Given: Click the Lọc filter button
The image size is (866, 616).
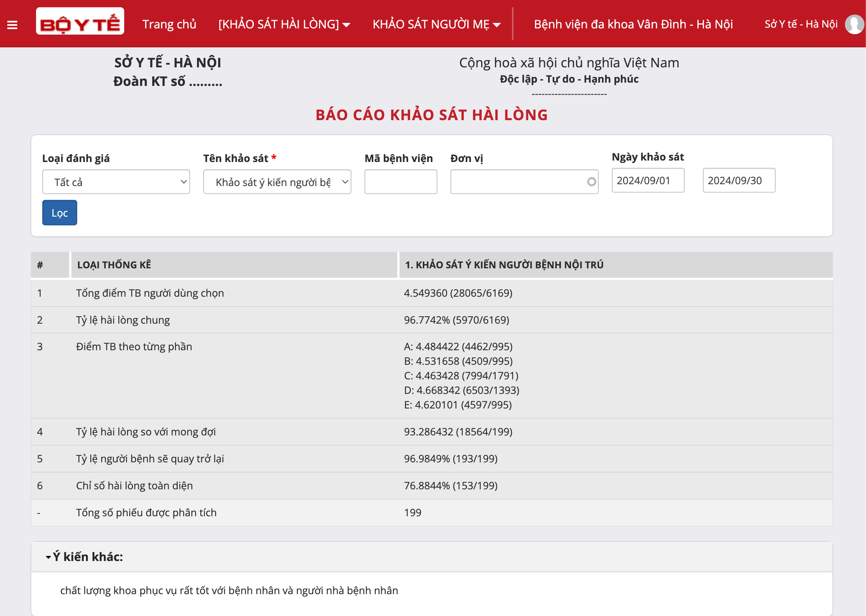Looking at the screenshot, I should pos(60,213).
